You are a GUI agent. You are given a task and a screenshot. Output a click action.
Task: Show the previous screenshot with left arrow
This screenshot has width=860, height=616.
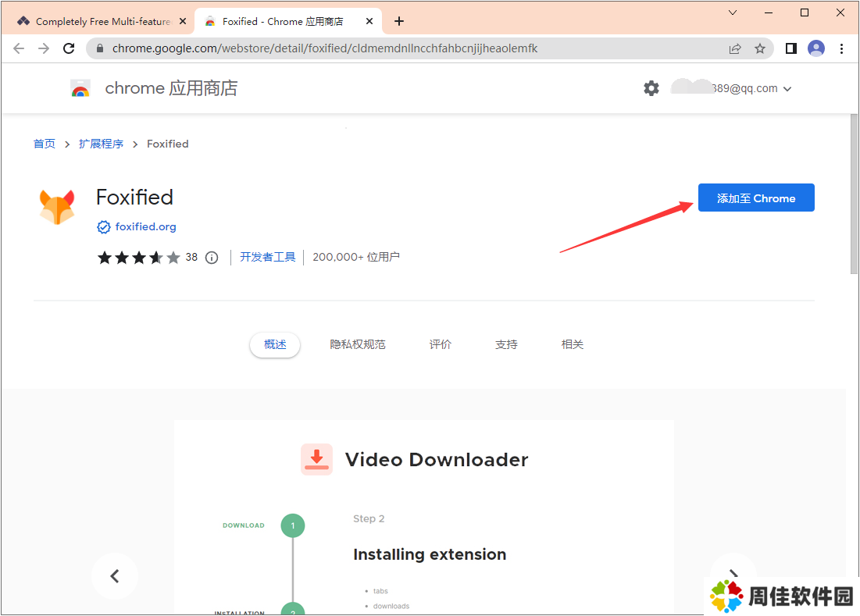[115, 576]
